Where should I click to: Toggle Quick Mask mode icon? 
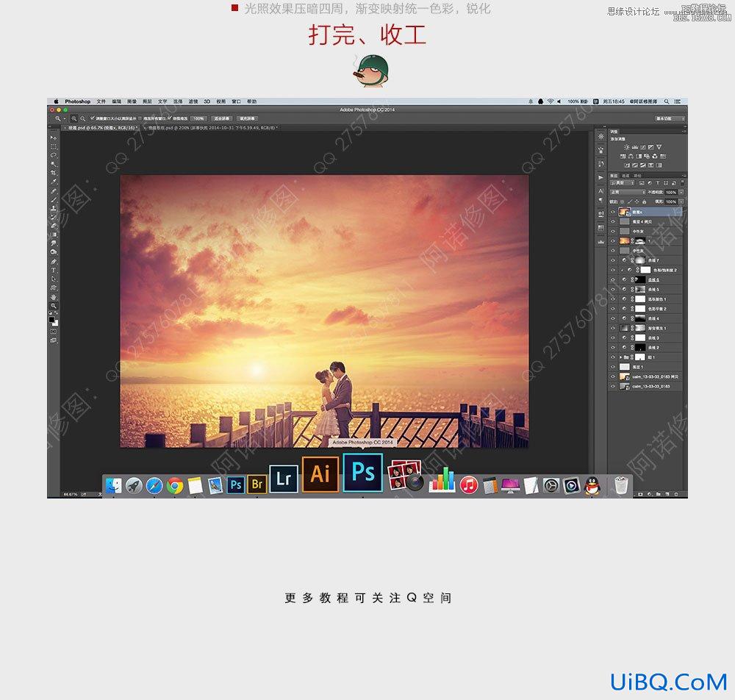pyautogui.click(x=54, y=331)
